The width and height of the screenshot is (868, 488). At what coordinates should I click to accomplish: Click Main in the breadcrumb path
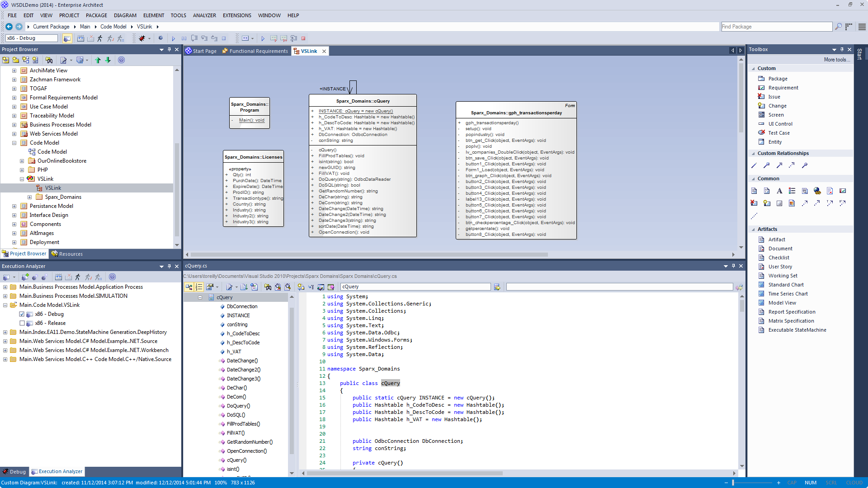85,27
